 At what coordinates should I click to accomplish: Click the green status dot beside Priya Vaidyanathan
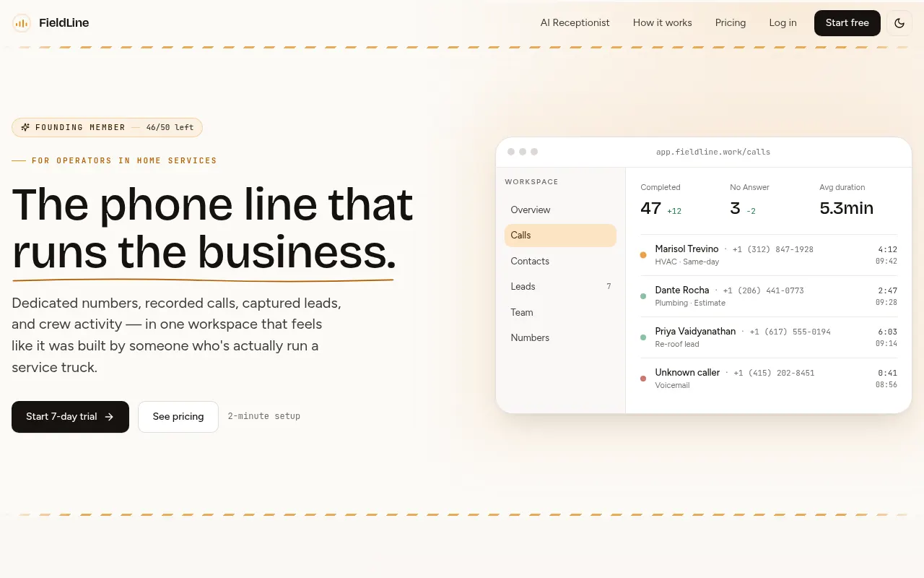click(x=643, y=337)
